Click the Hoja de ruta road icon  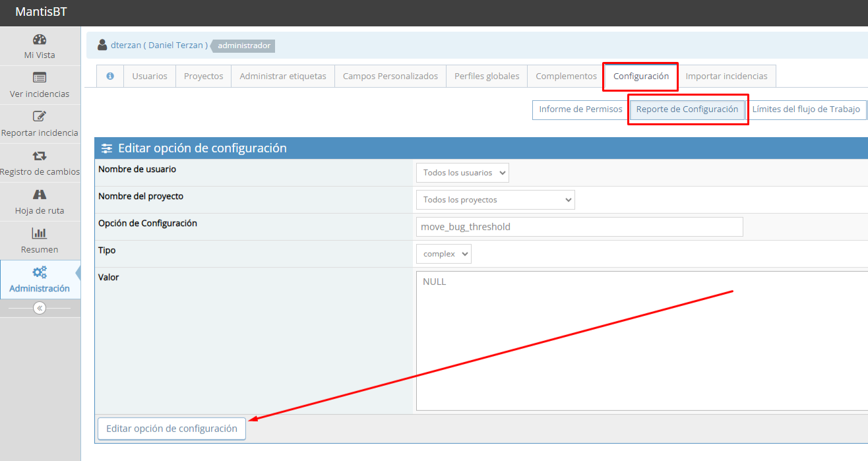pos(40,195)
